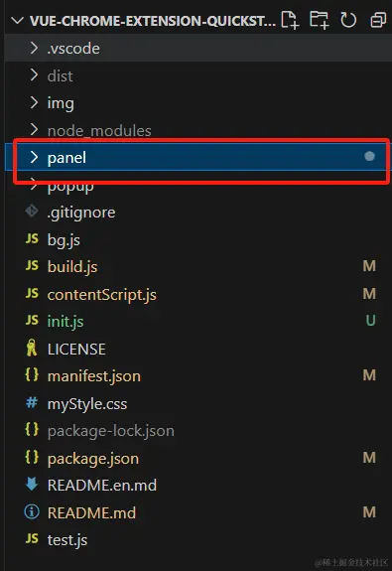Click the LICENSE key icon

(x=32, y=348)
